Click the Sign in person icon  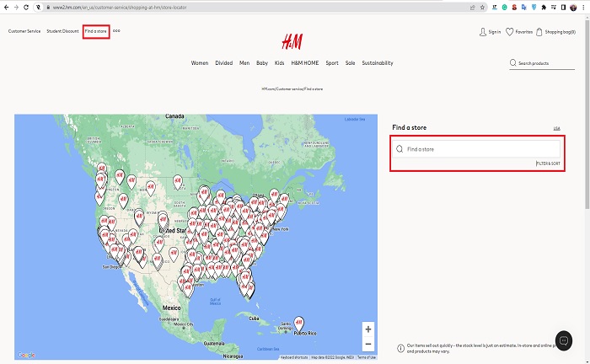point(483,32)
